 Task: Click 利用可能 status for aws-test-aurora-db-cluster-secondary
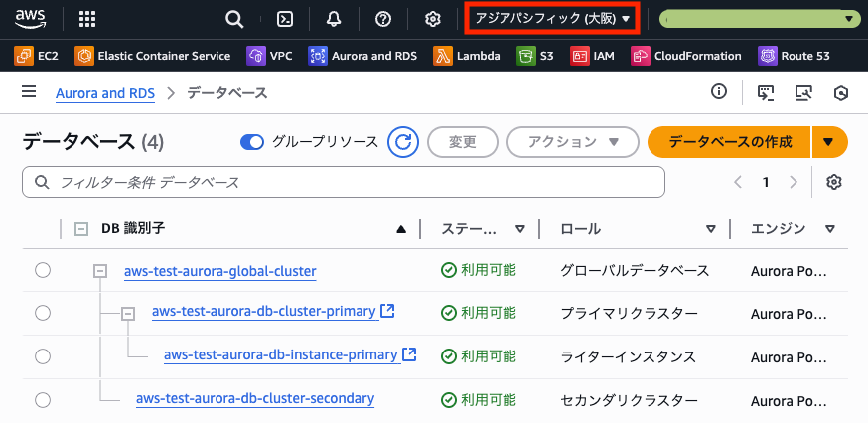pos(479,400)
